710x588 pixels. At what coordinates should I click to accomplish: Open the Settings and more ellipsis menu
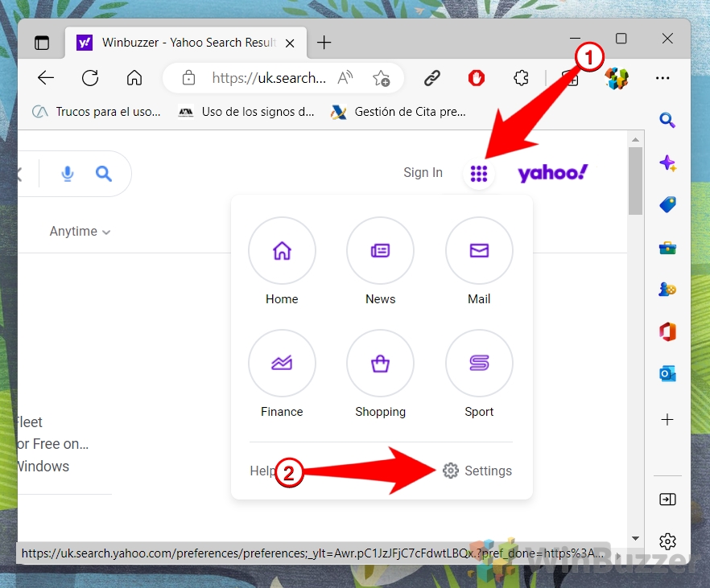tap(663, 78)
